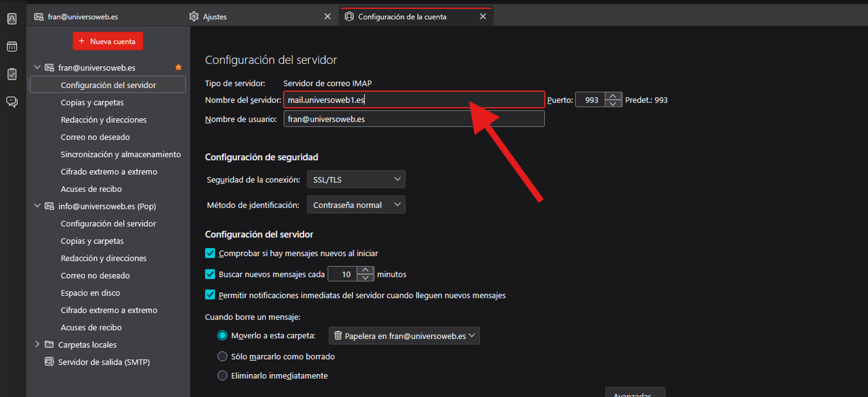Switch to the fran@universoweb.es mail tab
The width and height of the screenshot is (868, 397).
coord(83,17)
